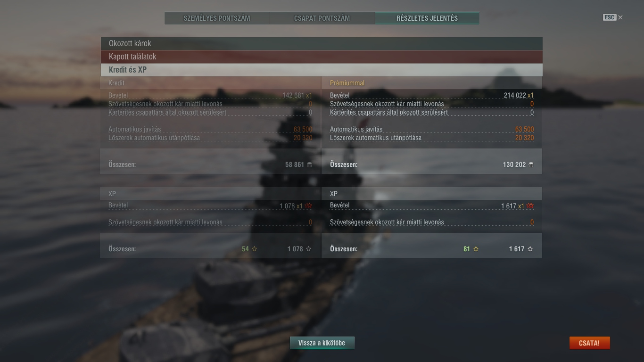This screenshot has height=362, width=644.
Task: Click the ESC key badge
Action: [x=610, y=17]
